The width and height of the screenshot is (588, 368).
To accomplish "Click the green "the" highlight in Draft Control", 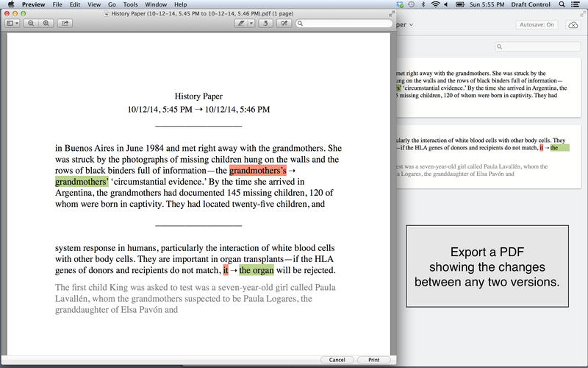I will point(559,148).
